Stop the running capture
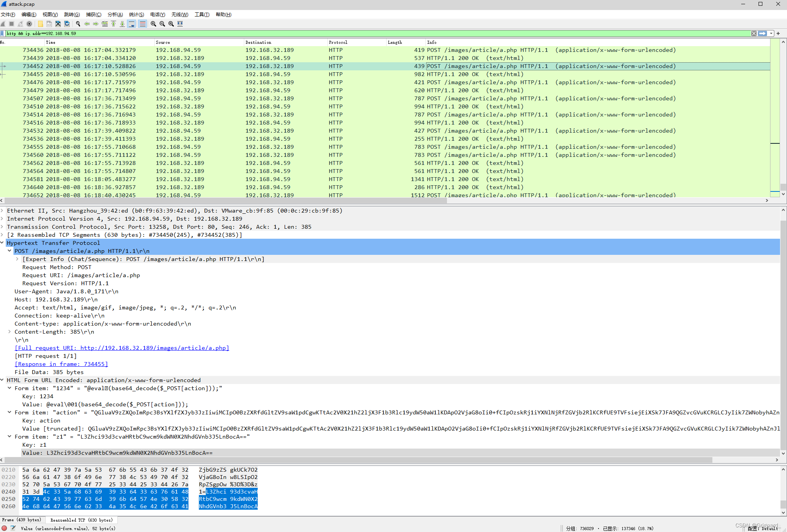 point(12,24)
